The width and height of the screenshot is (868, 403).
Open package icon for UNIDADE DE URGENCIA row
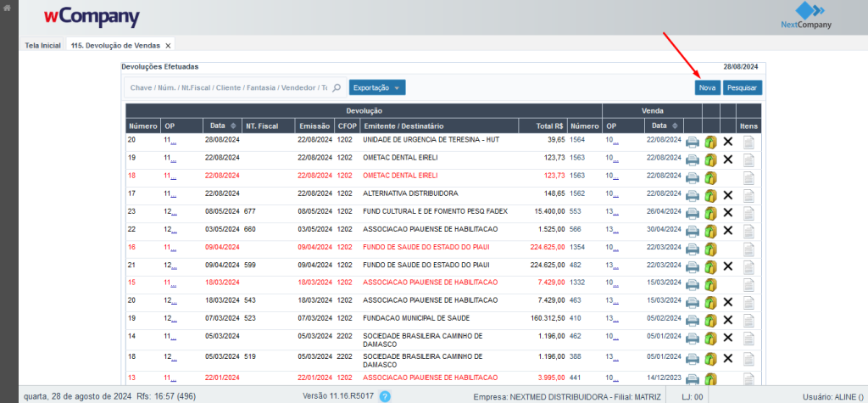711,142
